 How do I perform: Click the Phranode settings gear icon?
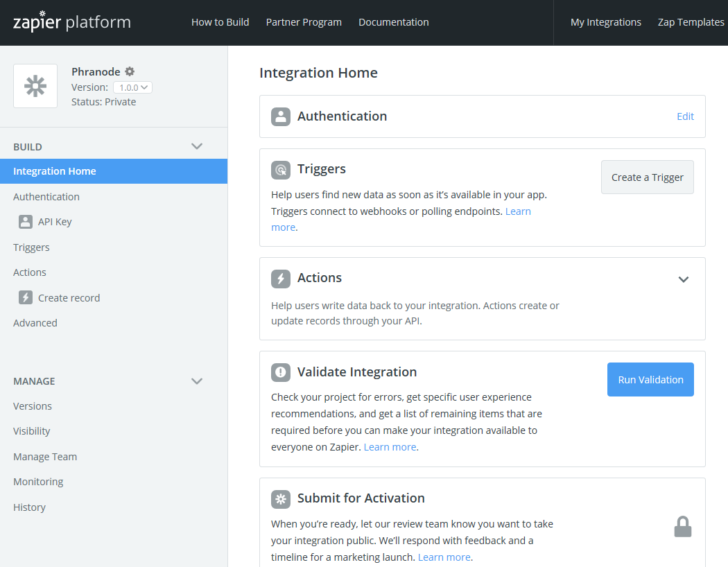tap(130, 71)
